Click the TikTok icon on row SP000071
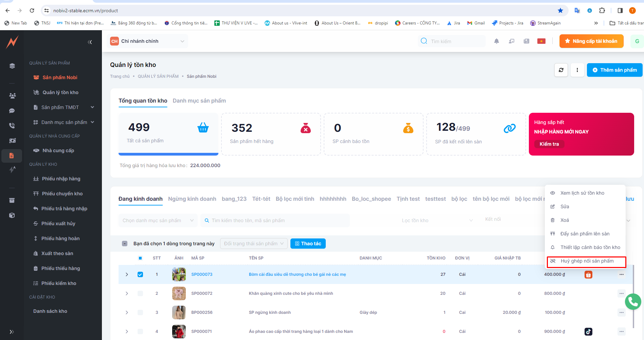The height and width of the screenshot is (340, 644). [x=588, y=332]
